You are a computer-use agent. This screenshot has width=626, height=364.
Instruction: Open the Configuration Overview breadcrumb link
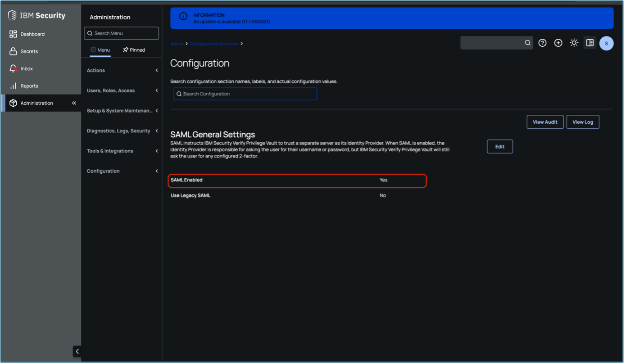pos(213,43)
